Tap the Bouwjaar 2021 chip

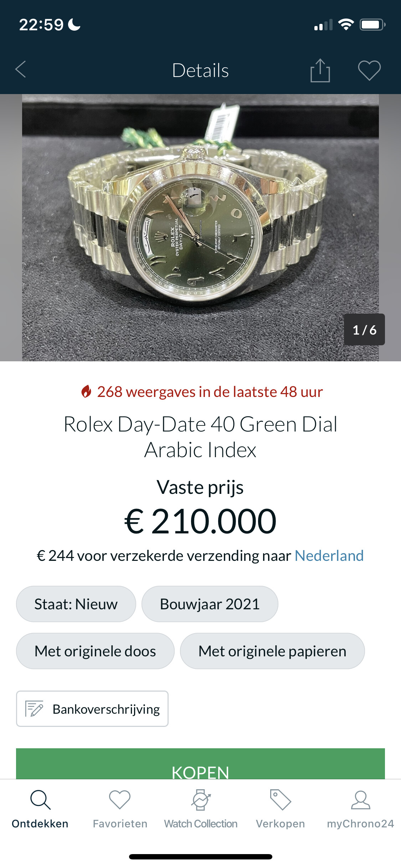click(x=210, y=604)
